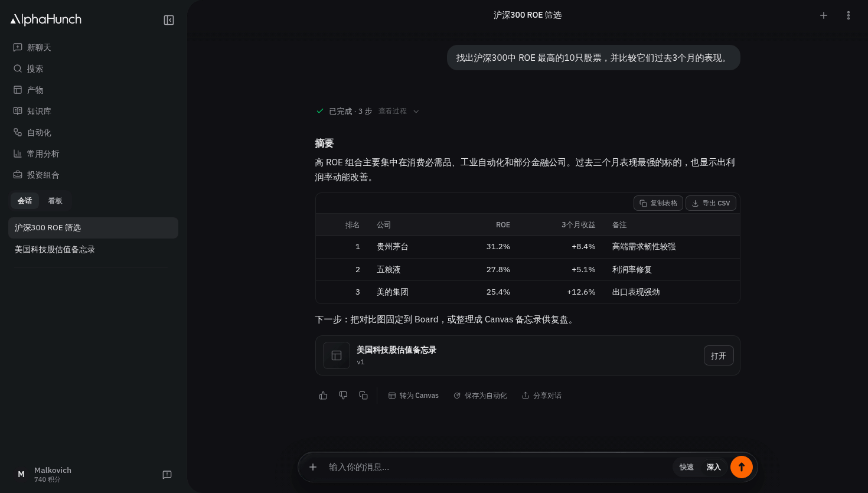Select the 会话 tab

(25, 201)
